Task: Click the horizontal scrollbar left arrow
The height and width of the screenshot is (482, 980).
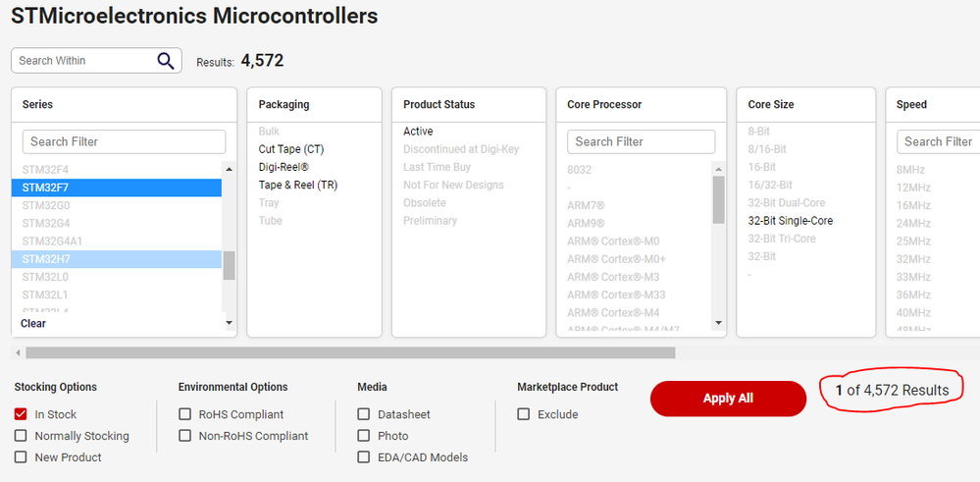Action: pos(18,353)
